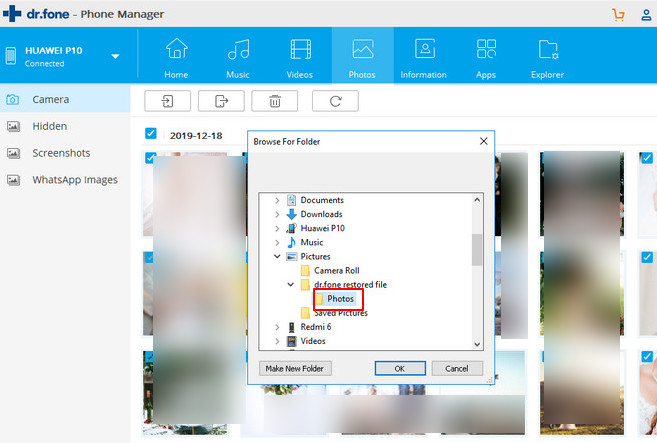The image size is (657, 443).
Task: Select the Photos tab
Action: tap(362, 56)
